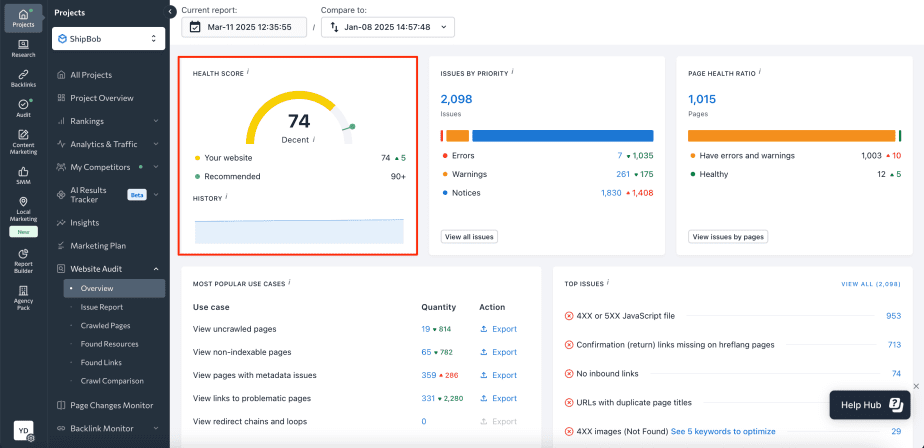
Task: Open the Backlinks rail icon
Action: [x=23, y=78]
